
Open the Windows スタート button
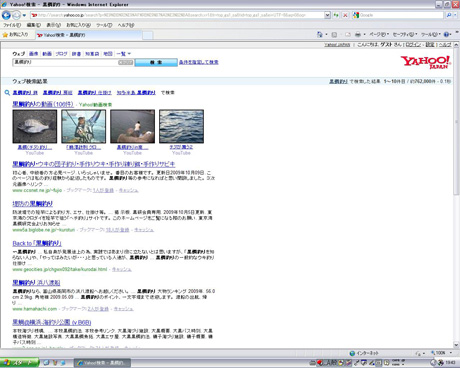click(19, 363)
